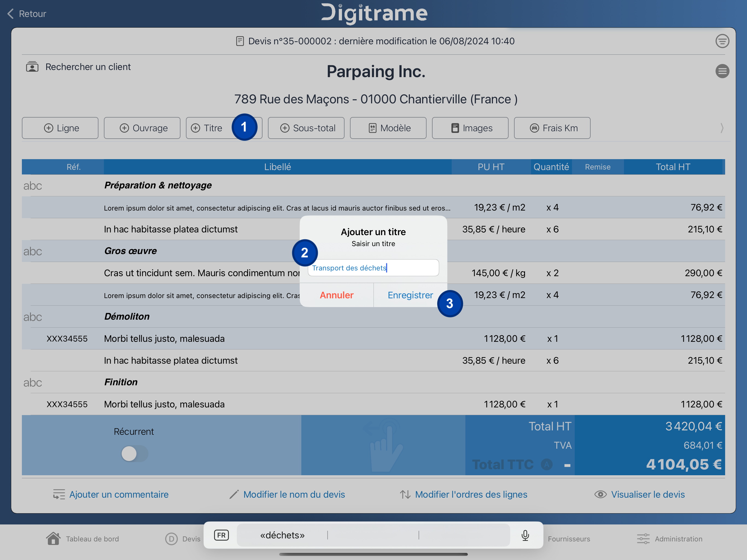Click the TVA amount 684,01 €
The height and width of the screenshot is (560, 747).
pyautogui.click(x=703, y=445)
